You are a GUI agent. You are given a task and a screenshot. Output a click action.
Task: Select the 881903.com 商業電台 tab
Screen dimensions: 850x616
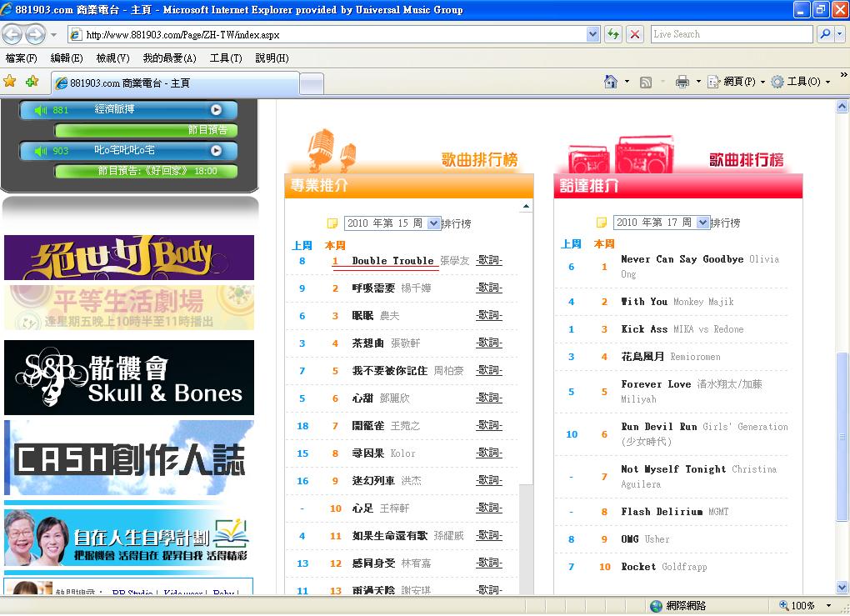175,83
